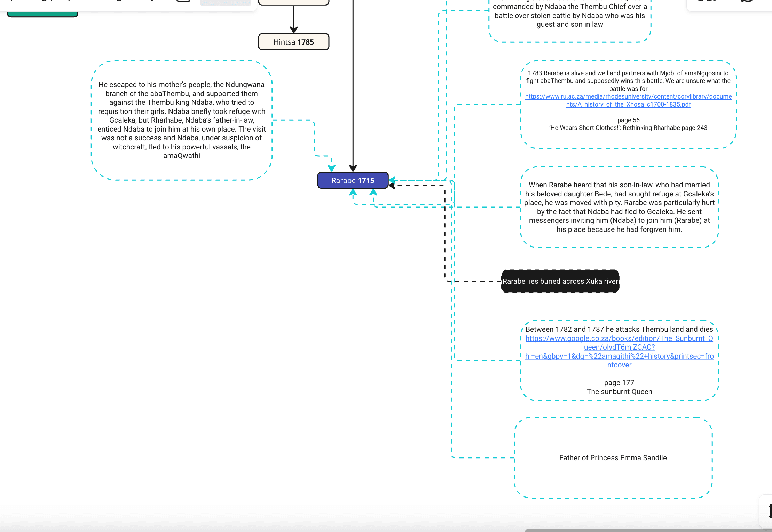Click the 'When Rarabe heard that his son-in-law' note
The height and width of the screenshot is (532, 772).
619,207
